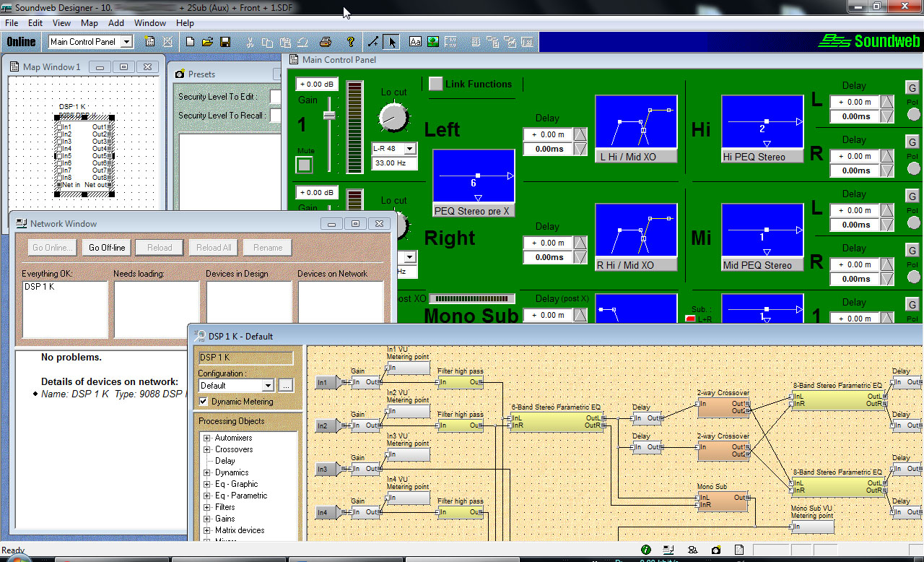
Task: Click the New document toolbar icon
Action: coord(191,42)
